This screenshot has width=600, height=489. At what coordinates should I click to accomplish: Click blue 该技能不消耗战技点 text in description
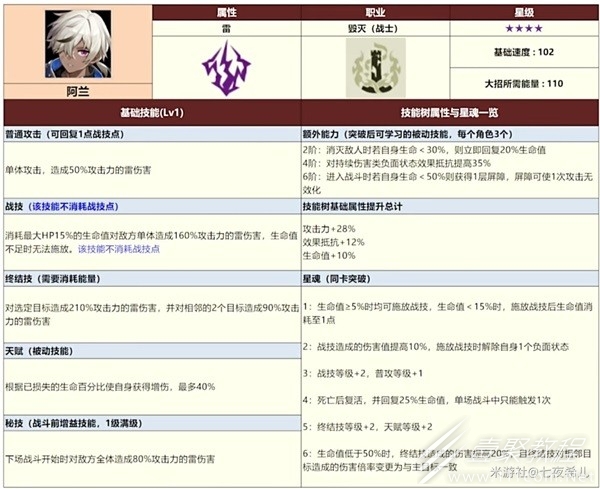(119, 249)
